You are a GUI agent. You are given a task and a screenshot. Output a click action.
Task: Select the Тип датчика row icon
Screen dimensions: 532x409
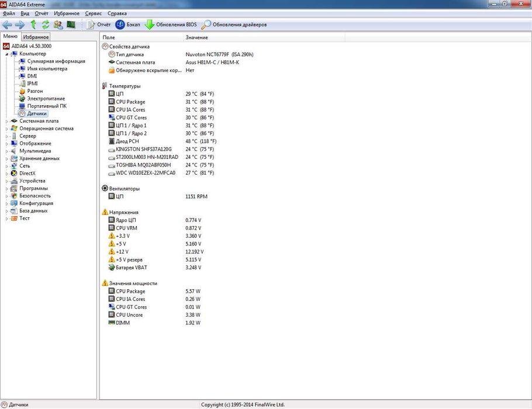coord(112,54)
